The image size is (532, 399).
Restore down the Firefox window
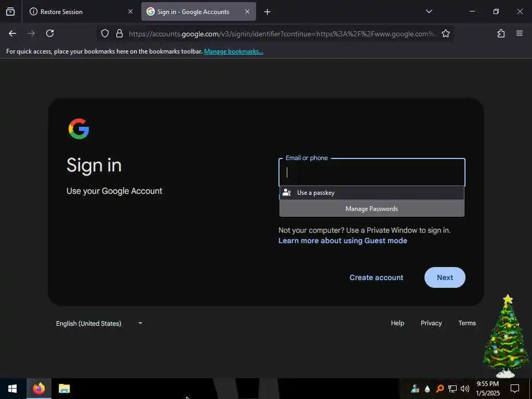pos(496,11)
